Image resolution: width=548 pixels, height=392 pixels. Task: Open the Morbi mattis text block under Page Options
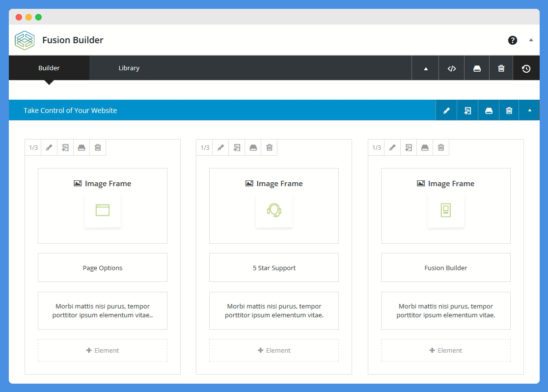pyautogui.click(x=103, y=310)
